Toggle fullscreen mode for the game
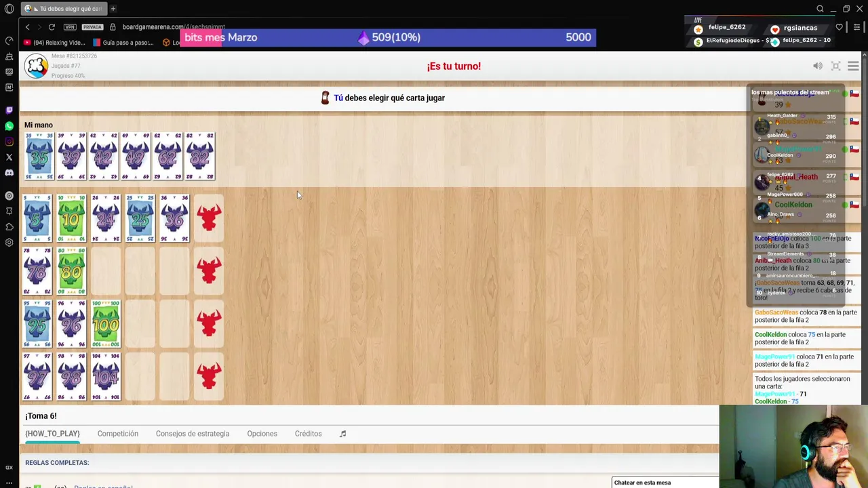 point(836,66)
